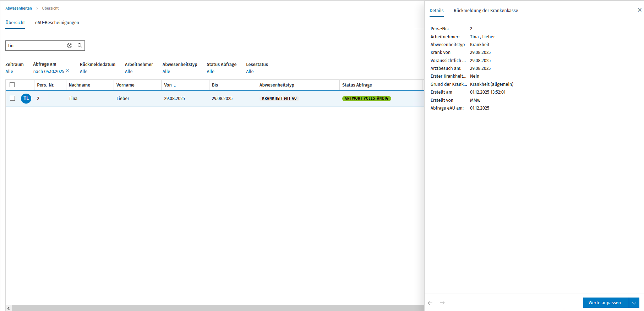Screen dimensions: 644x311
Task: Click the magnifier search icon
Action: [x=80, y=45]
